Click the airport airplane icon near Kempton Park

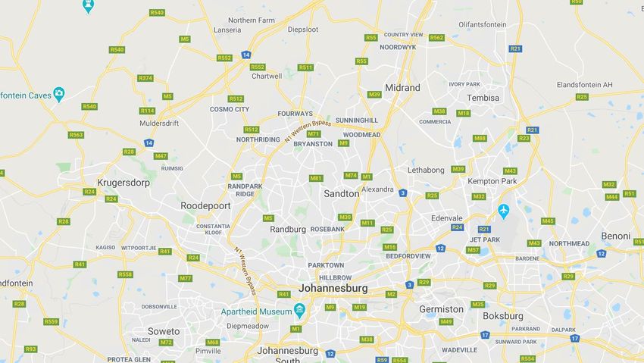[504, 211]
